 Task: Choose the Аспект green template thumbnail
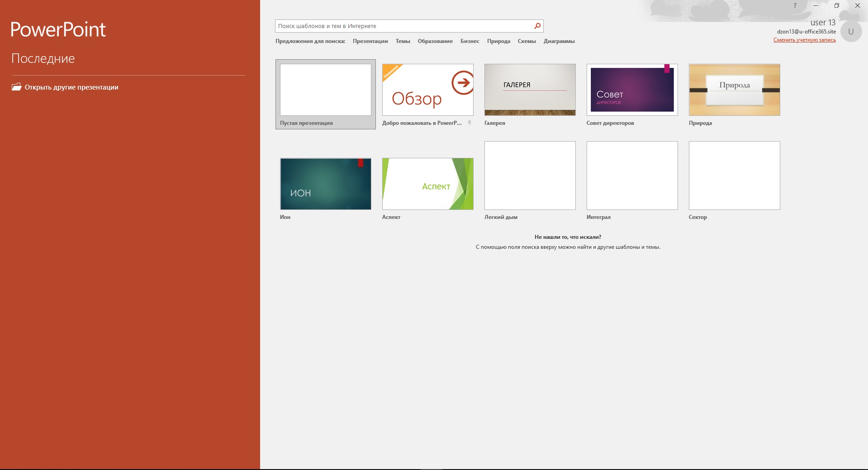point(428,184)
